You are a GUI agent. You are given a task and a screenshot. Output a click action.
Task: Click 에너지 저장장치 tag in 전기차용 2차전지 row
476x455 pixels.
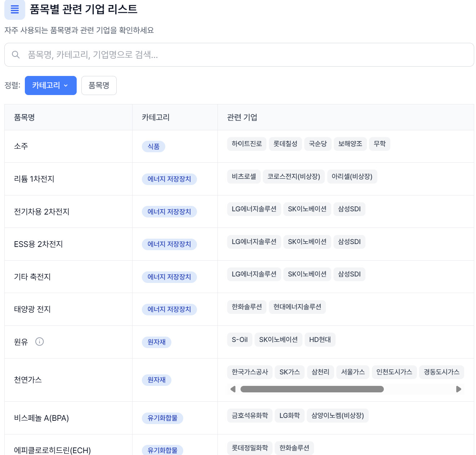tap(169, 212)
